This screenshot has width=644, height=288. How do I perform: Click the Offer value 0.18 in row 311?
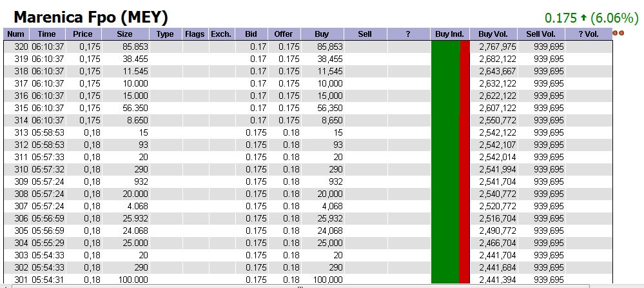pyautogui.click(x=291, y=157)
